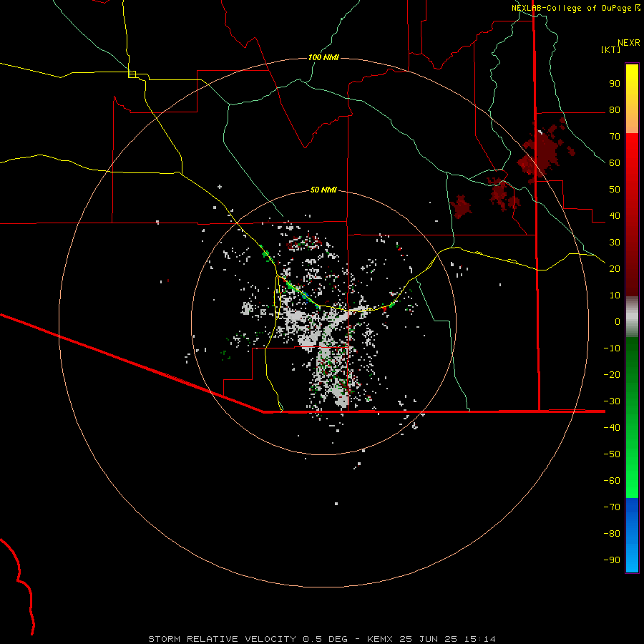Click the 50 value on velocity scale
644x644 pixels.
click(615, 190)
